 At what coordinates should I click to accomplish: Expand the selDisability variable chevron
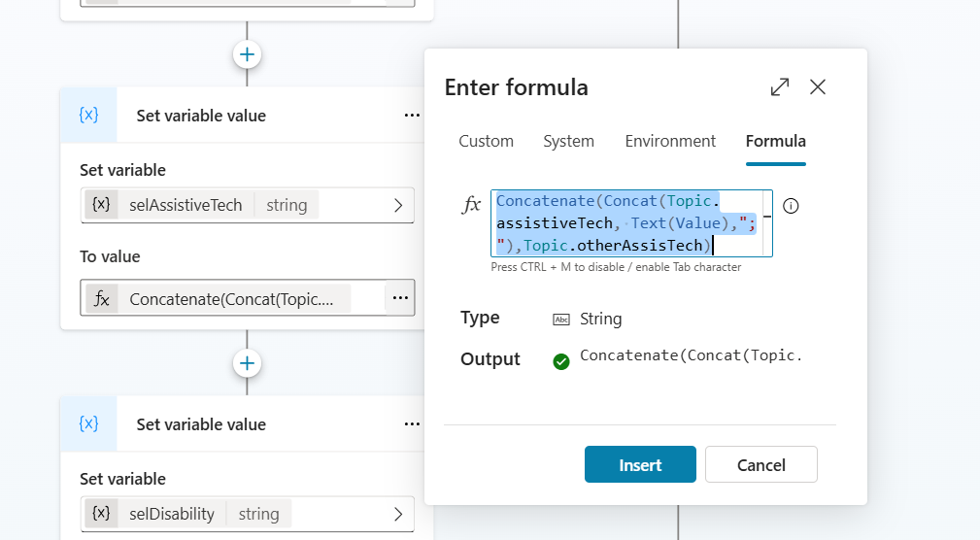pyautogui.click(x=397, y=514)
